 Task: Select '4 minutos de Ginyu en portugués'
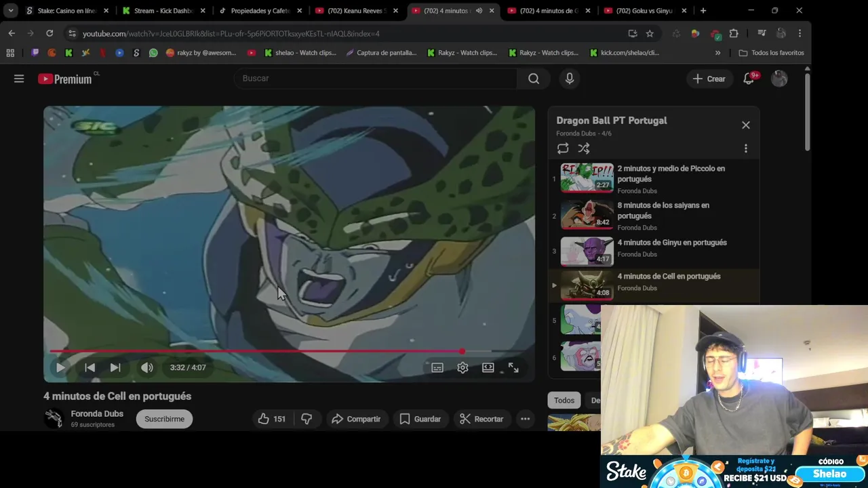tap(672, 243)
